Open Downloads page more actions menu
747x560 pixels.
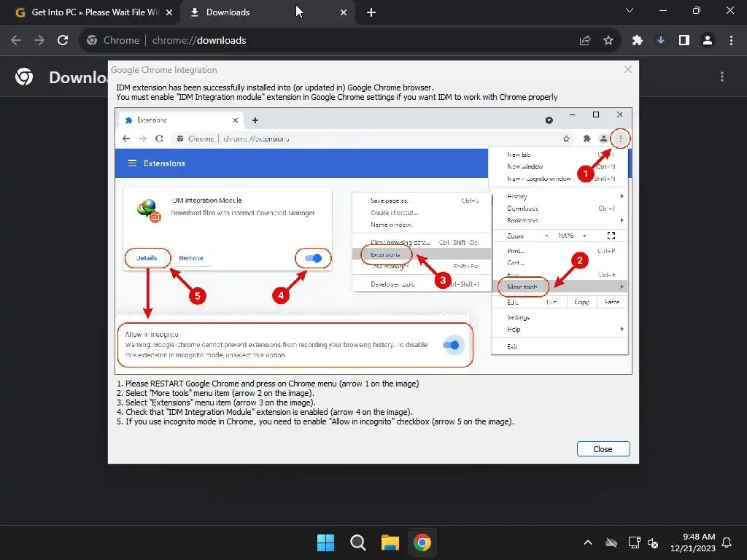pos(722,77)
